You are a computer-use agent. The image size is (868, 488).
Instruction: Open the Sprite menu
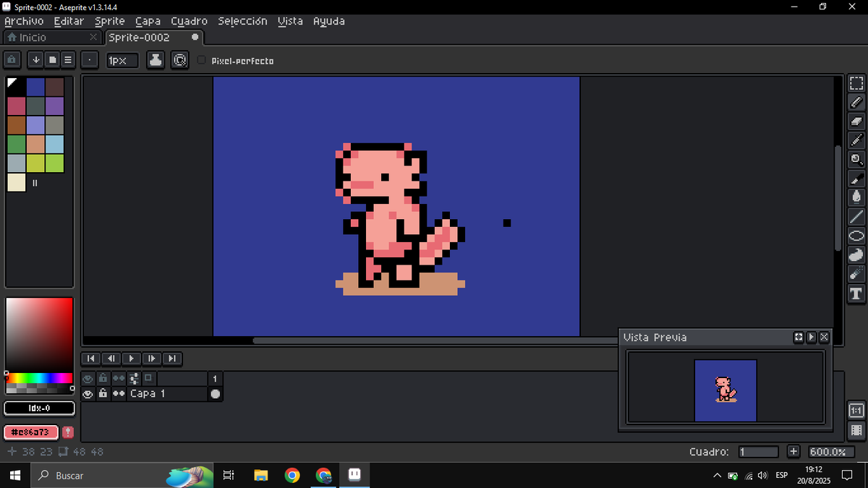click(110, 21)
